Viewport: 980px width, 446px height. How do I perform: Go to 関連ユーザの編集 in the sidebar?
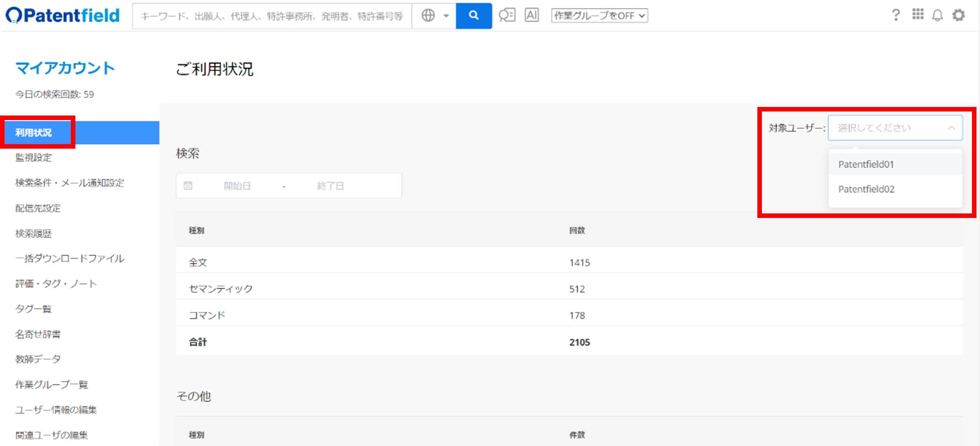pos(52,435)
